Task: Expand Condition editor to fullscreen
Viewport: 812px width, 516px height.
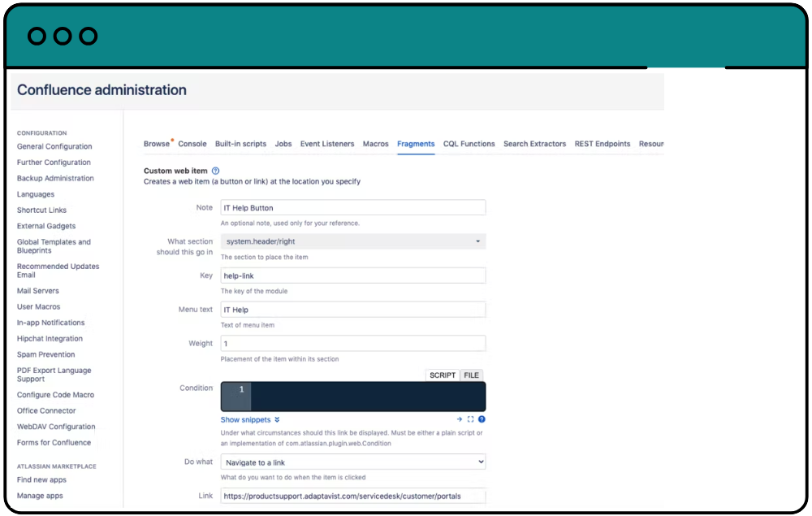Action: point(470,419)
